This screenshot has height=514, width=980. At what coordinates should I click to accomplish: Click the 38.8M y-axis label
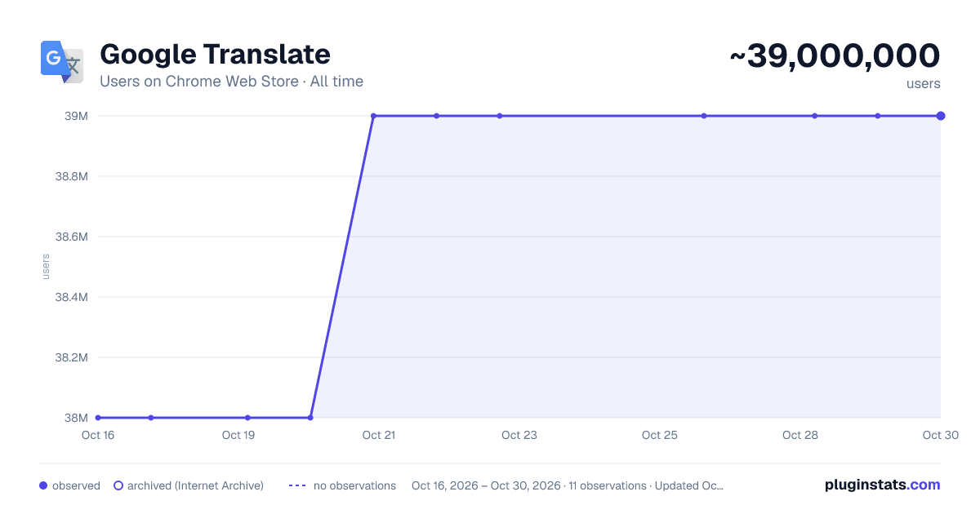[72, 176]
